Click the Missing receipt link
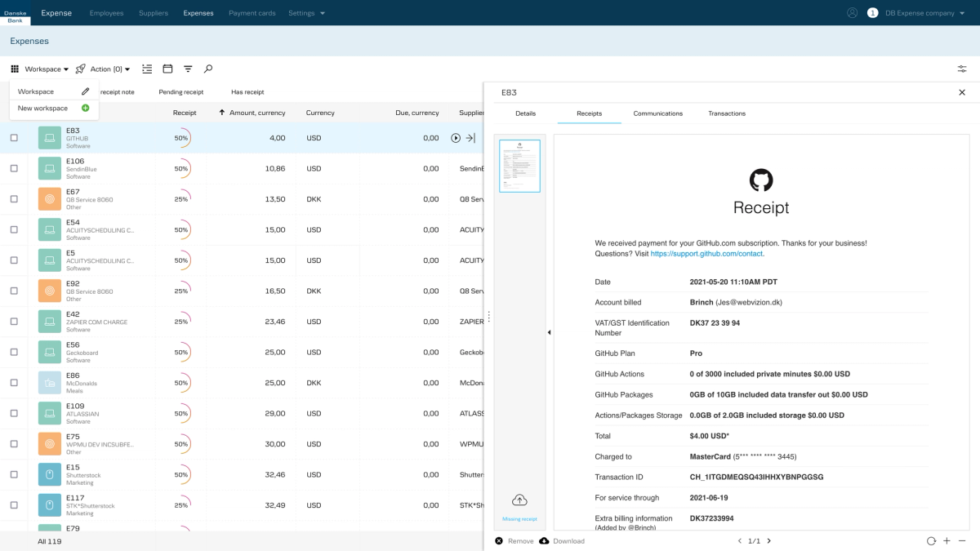This screenshot has width=980, height=551. [519, 519]
